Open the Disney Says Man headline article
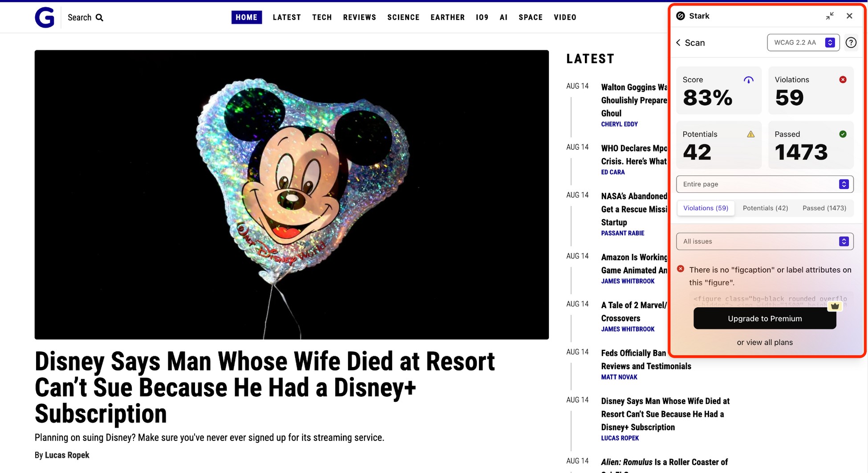868x473 pixels. point(265,387)
